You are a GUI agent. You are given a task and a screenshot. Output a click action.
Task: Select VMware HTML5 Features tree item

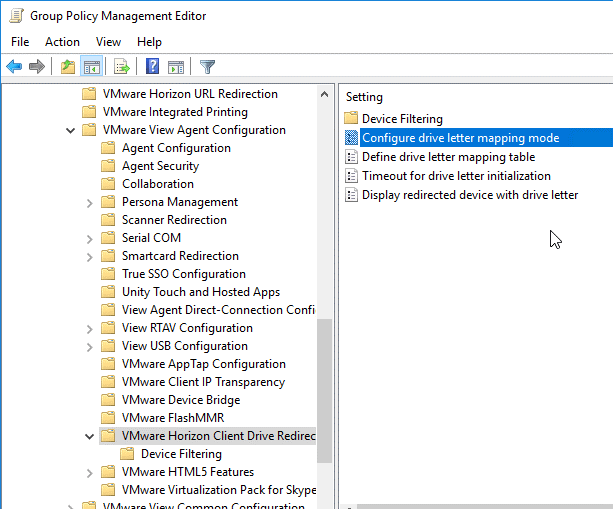point(188,471)
